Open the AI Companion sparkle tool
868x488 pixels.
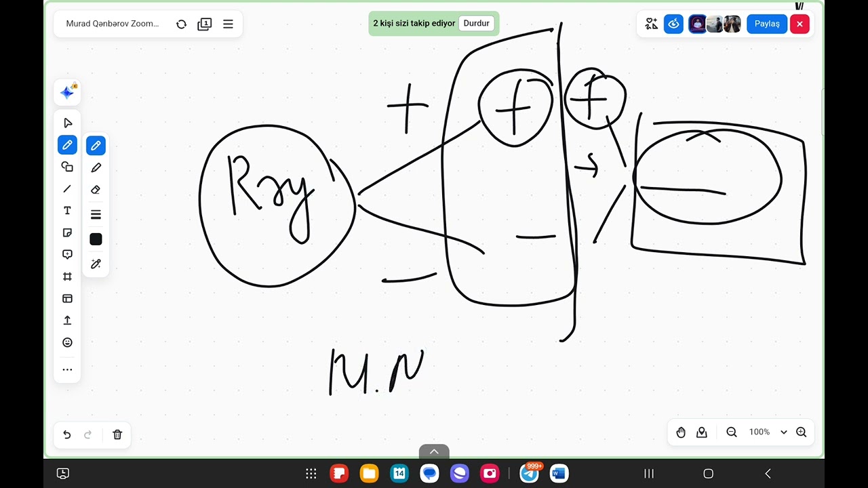[x=67, y=92]
